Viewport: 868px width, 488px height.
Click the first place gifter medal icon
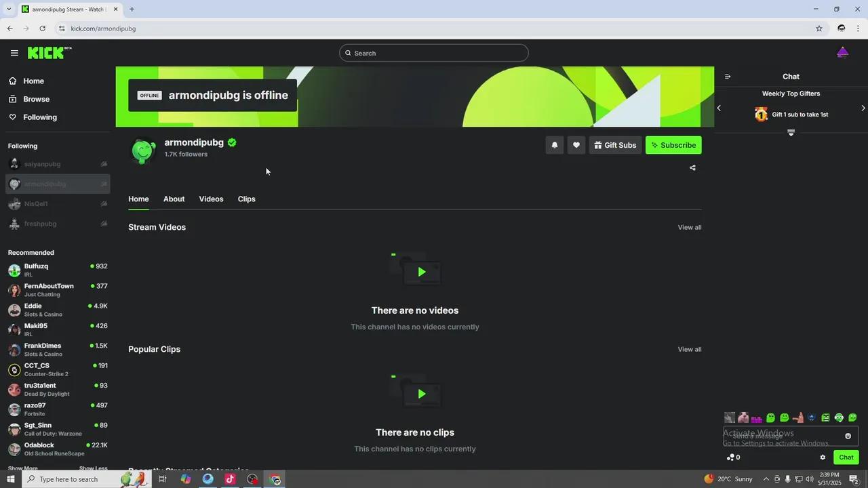coord(762,115)
